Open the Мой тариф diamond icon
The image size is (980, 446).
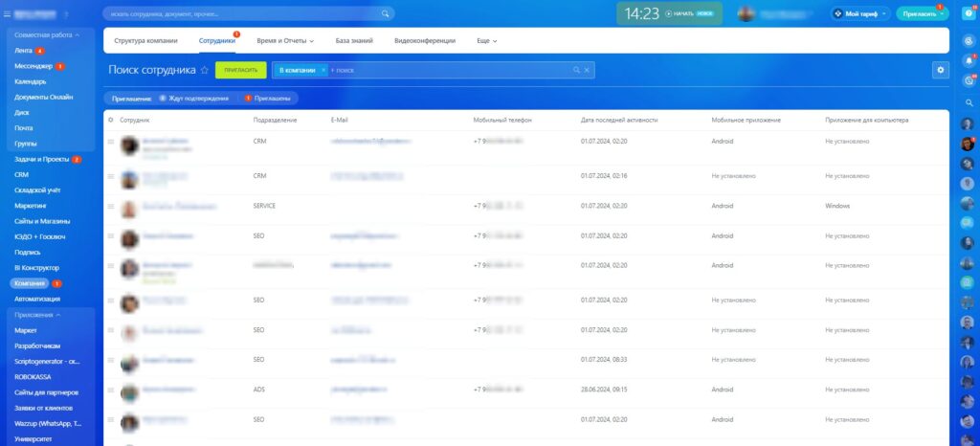click(838, 13)
